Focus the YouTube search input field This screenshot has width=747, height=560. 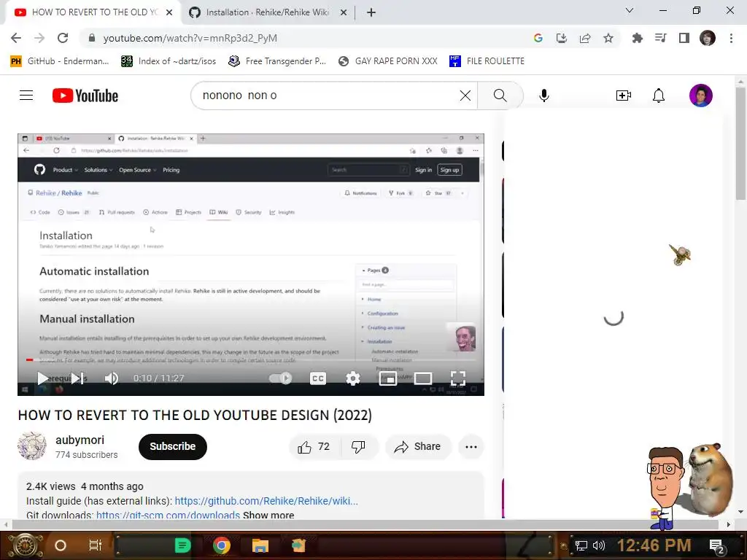click(x=329, y=96)
